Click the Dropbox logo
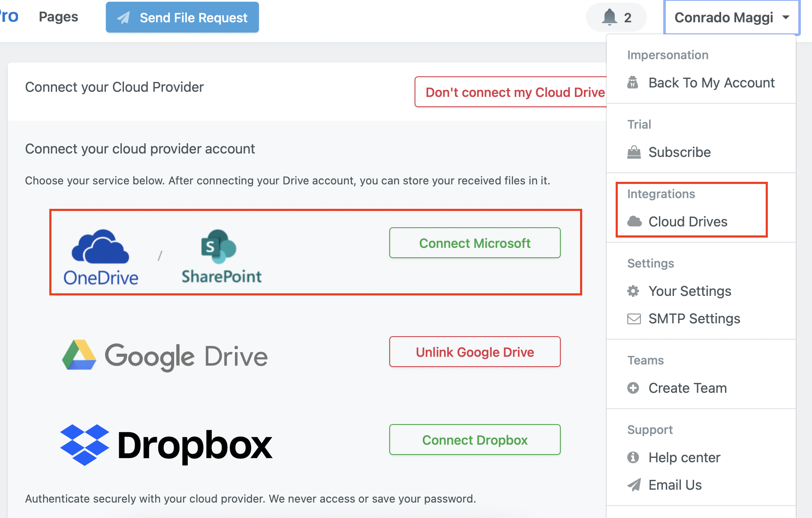 click(x=166, y=445)
